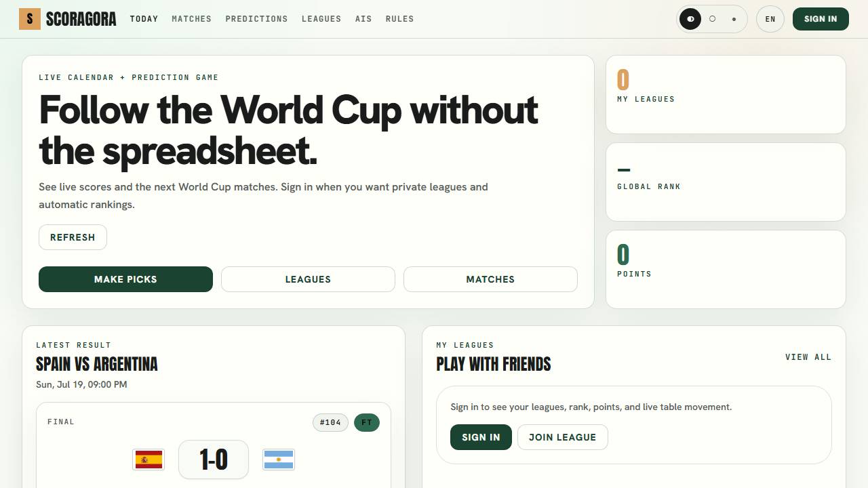868x488 pixels.
Task: Click the Spain flag icon
Action: tap(149, 460)
